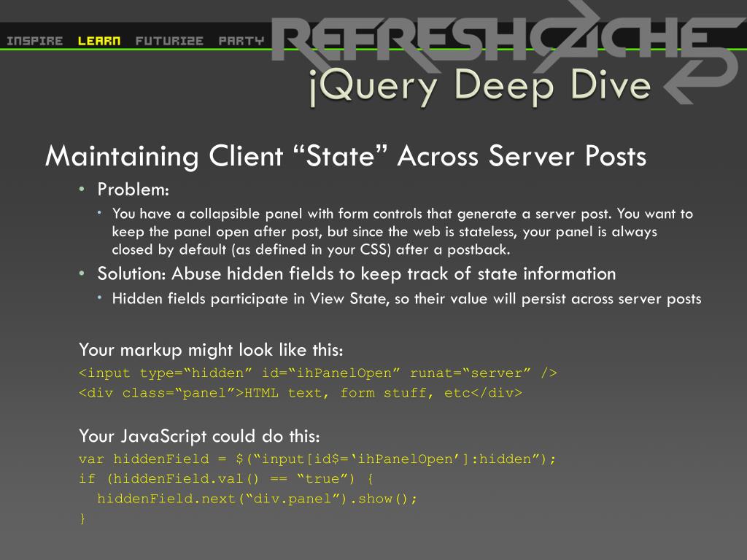Click the 'if (hiddenField.val() == "true")' line

pos(226,478)
